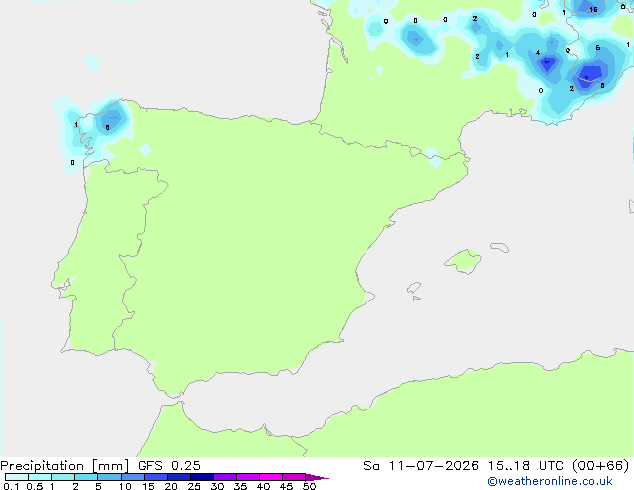Viewport: 634px width, 490px height.
Task: Click the 40–45 mm magenta legend swatch
Action: [271, 477]
